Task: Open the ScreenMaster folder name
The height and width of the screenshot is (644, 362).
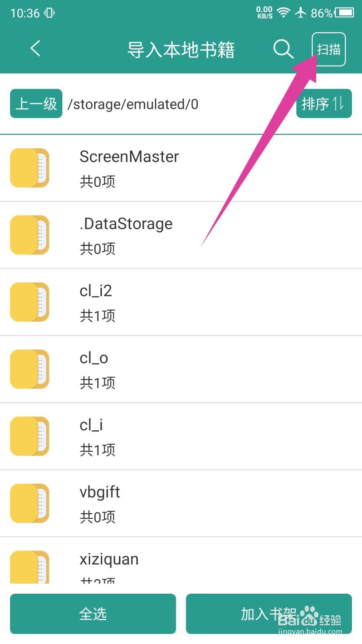Action: point(129,157)
